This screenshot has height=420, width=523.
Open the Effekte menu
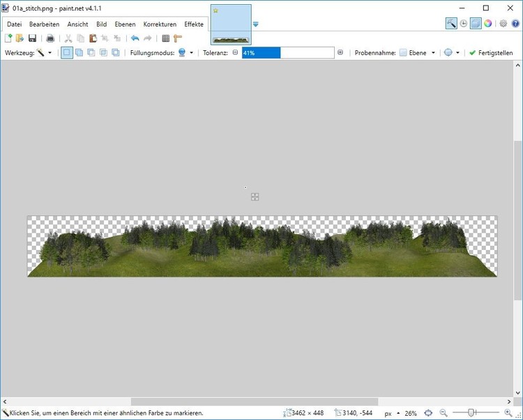[194, 24]
